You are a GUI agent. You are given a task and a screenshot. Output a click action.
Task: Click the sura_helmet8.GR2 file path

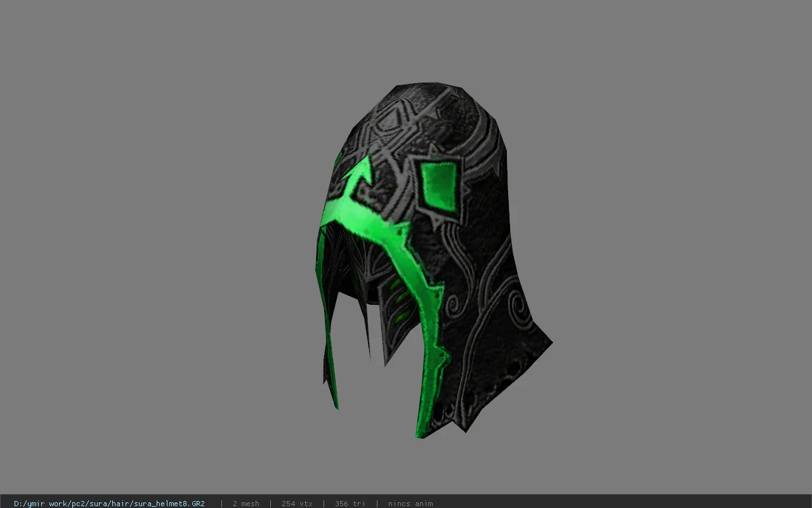click(109, 504)
